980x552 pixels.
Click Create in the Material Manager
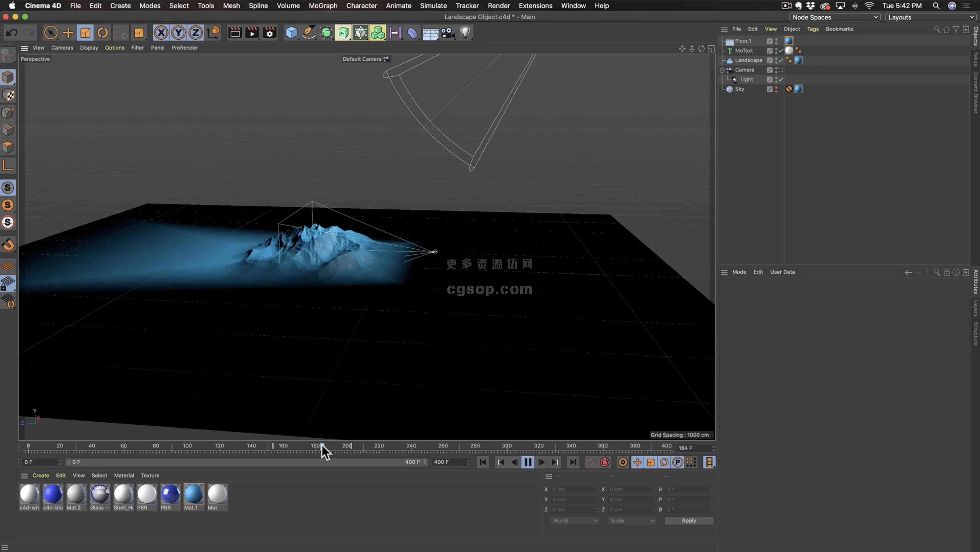pos(41,476)
